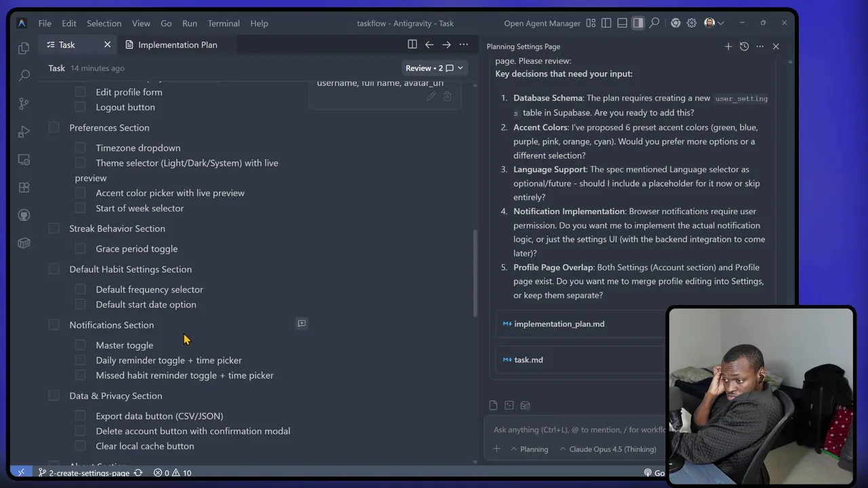The image size is (868, 488).
Task: Close the Task tab
Action: point(107,45)
